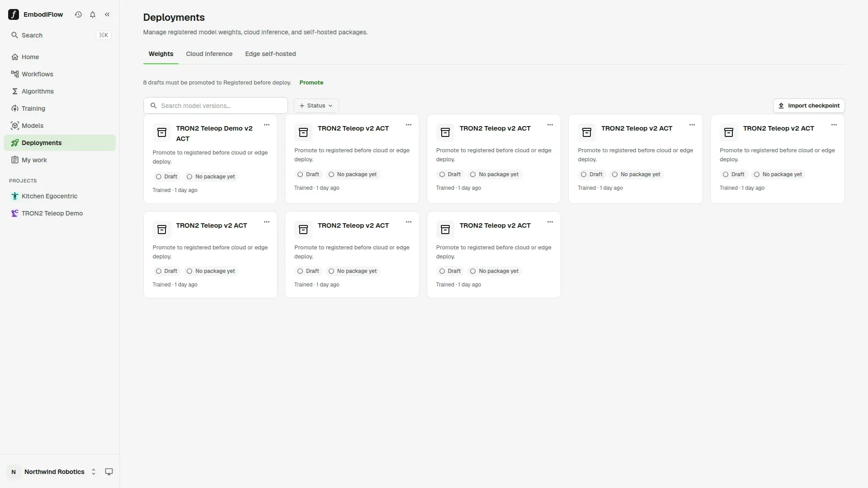The height and width of the screenshot is (488, 868).
Task: Open Kitchen Egocentric project
Action: (60, 196)
